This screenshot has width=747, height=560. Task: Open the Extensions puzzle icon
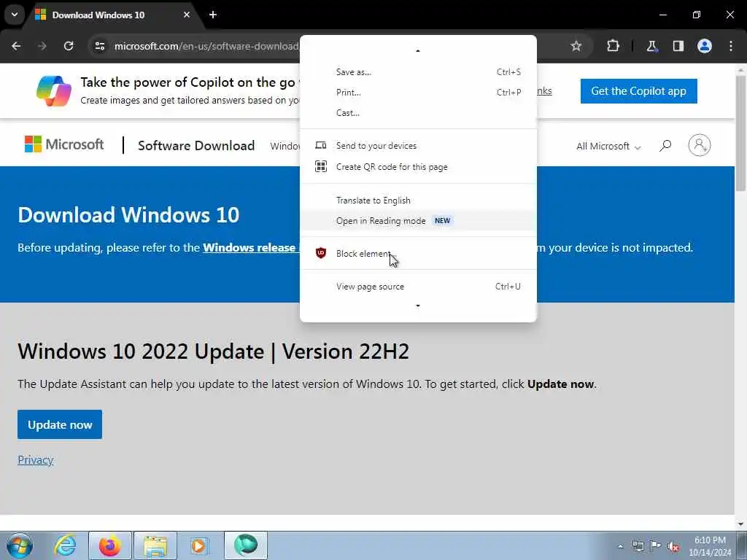point(613,46)
